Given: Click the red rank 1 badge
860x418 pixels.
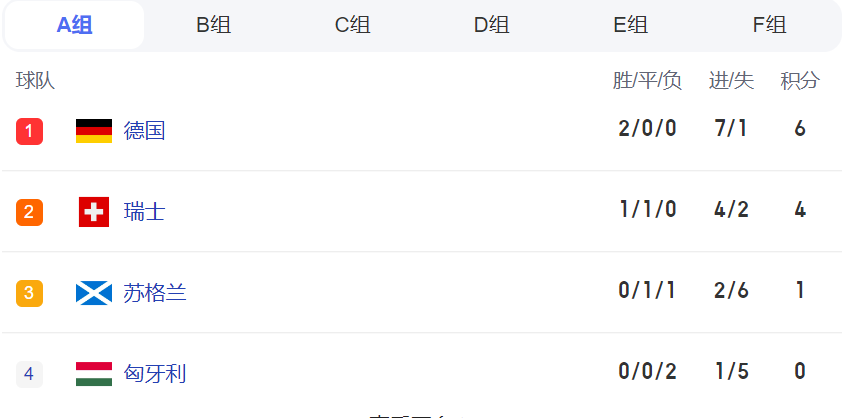Looking at the screenshot, I should 29,131.
